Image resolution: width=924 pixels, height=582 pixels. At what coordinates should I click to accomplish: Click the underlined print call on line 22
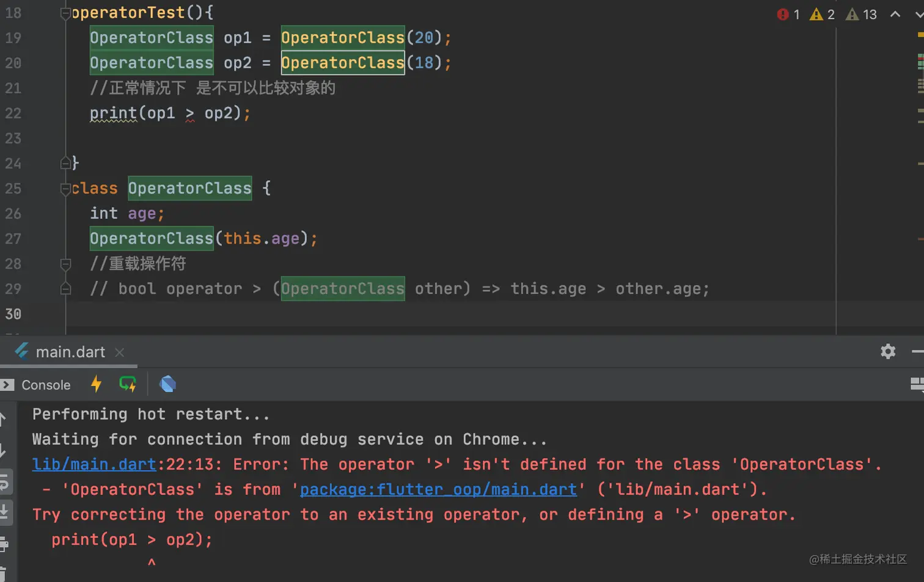(x=113, y=113)
